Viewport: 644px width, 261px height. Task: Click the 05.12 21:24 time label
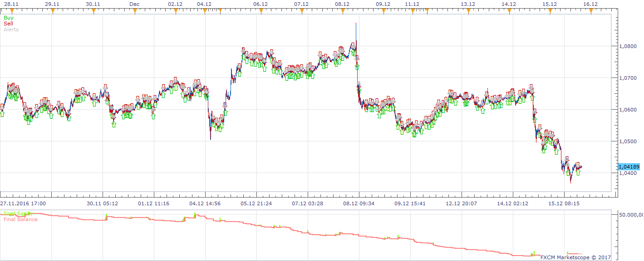(x=256, y=203)
